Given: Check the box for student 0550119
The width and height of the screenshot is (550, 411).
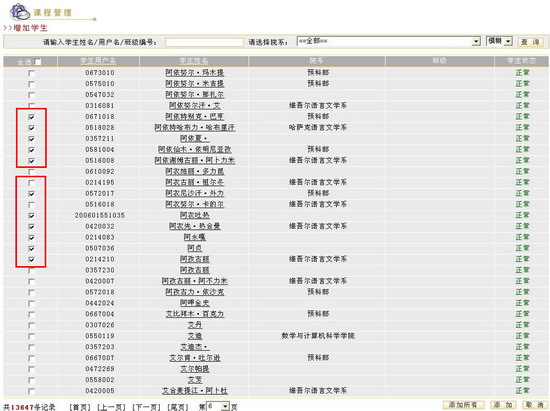Looking at the screenshot, I should tap(32, 336).
